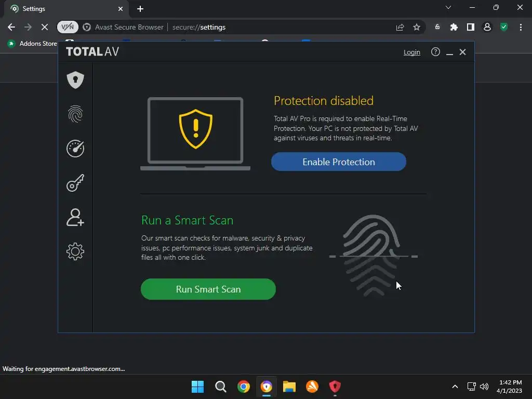Select the Settings browser tab
The width and height of the screenshot is (532, 399).
click(x=66, y=9)
